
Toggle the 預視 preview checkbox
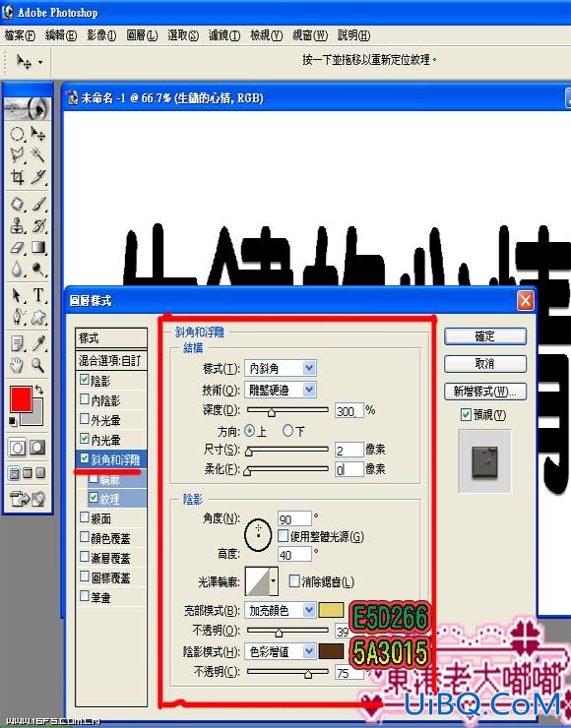tap(466, 414)
